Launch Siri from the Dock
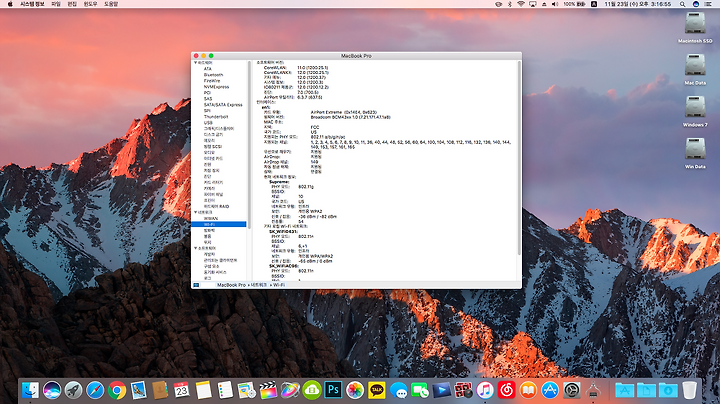720x404 pixels. [52, 390]
